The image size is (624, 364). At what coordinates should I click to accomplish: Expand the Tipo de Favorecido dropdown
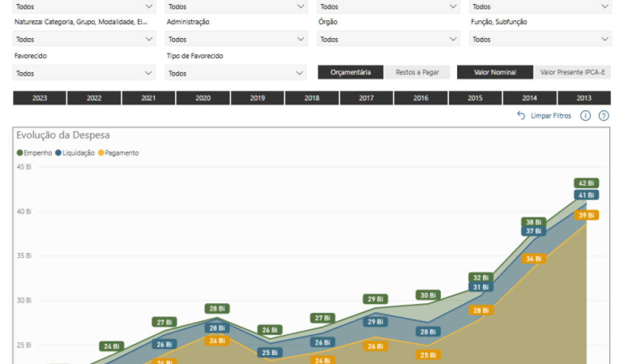(x=236, y=73)
